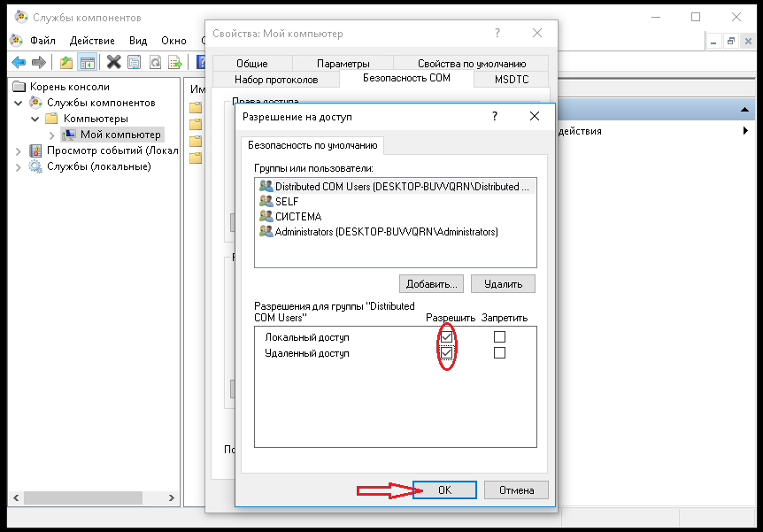The height and width of the screenshot is (532, 763).
Task: Click the Export List toolbar icon
Action: click(x=176, y=62)
